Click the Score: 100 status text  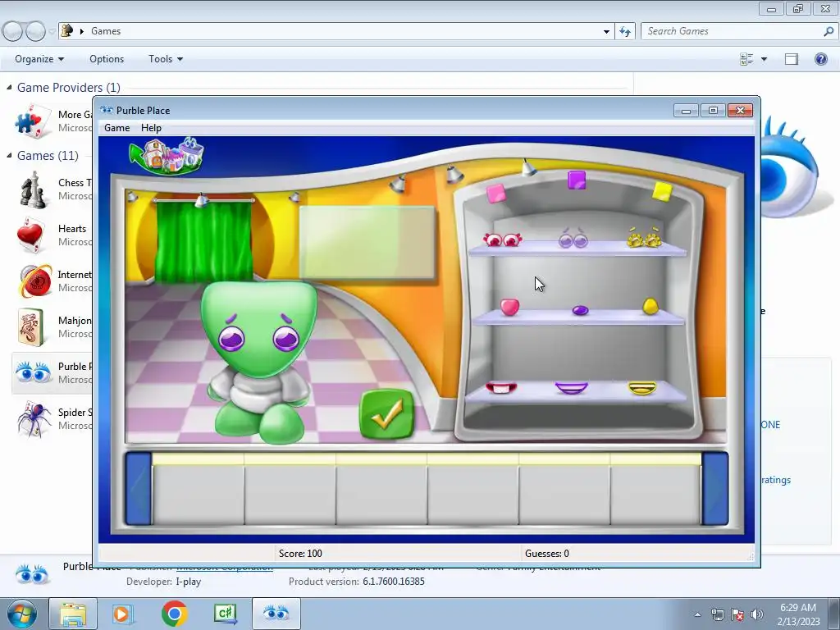coord(300,554)
